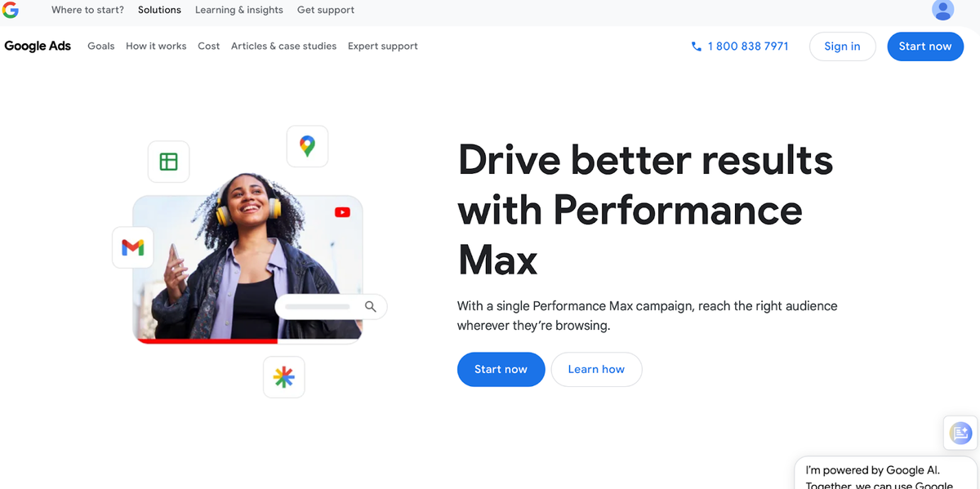Click the Google G logo
This screenshot has height=489, width=980.
[10, 10]
